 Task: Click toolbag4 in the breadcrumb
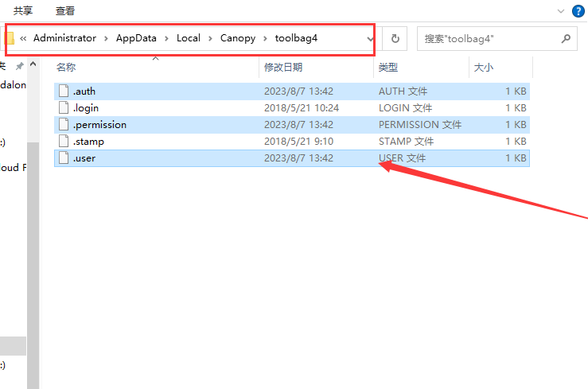[x=296, y=38]
